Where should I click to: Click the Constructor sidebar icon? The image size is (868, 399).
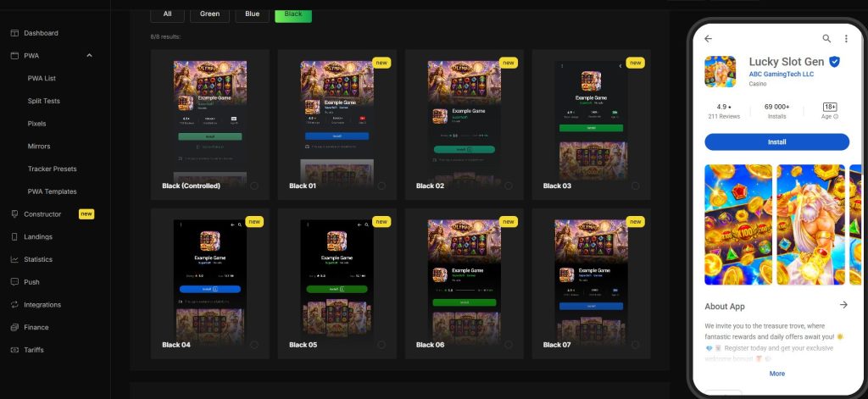15,214
